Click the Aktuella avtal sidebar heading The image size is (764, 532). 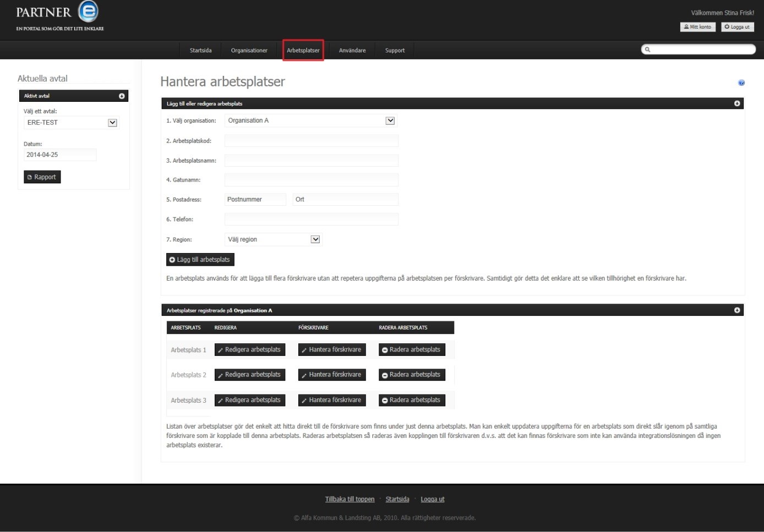[42, 79]
